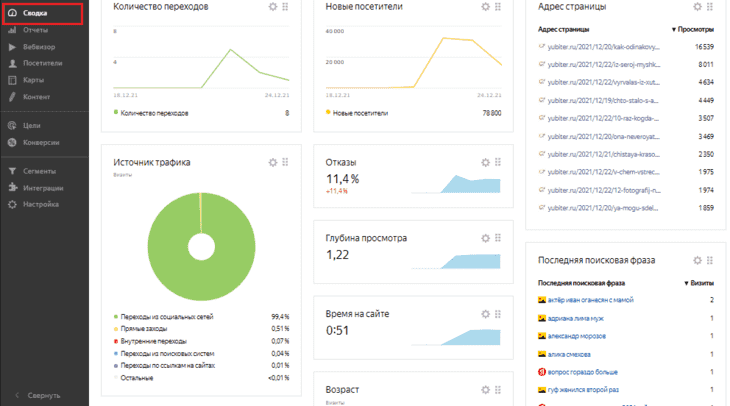Viewport: 730px width, 406px height.
Task: Open the Сводка dashboard menu item
Action: click(42, 14)
